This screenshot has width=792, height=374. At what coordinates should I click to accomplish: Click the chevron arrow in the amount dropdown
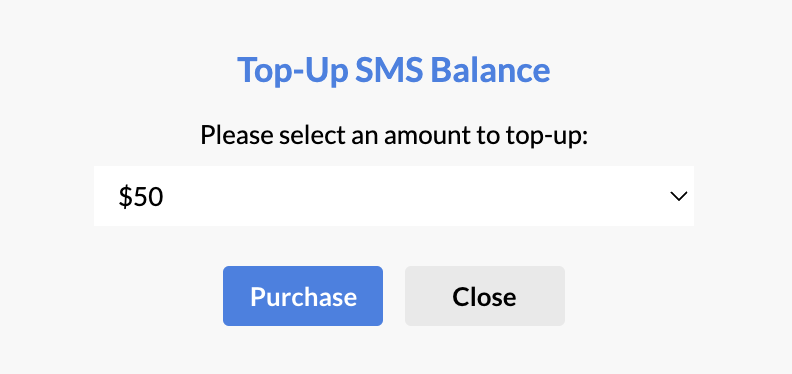678,196
